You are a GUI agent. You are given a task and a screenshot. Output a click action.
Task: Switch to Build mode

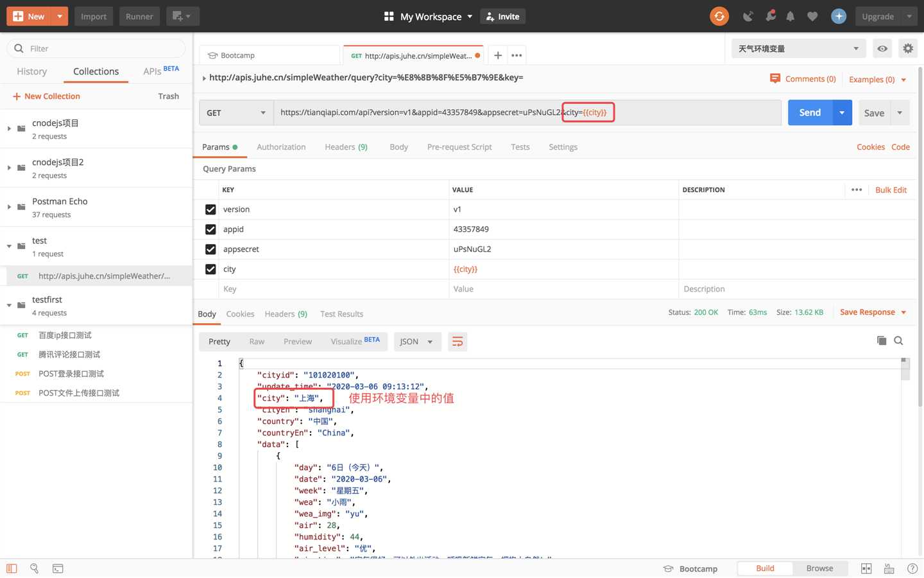[x=765, y=568]
